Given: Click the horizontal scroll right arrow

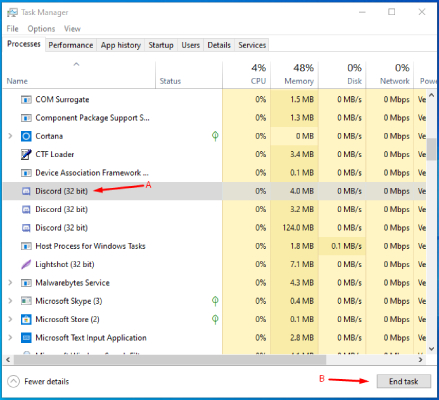Looking at the screenshot, I should 420,360.
